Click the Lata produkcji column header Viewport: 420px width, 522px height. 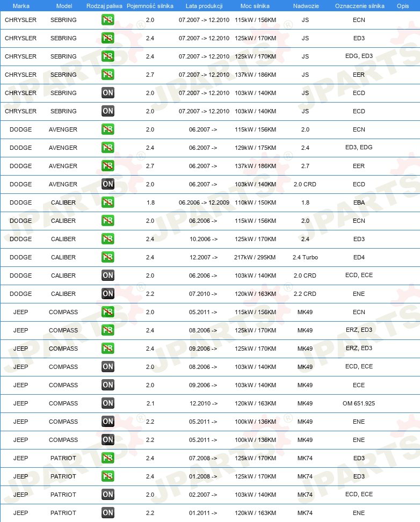coord(204,6)
